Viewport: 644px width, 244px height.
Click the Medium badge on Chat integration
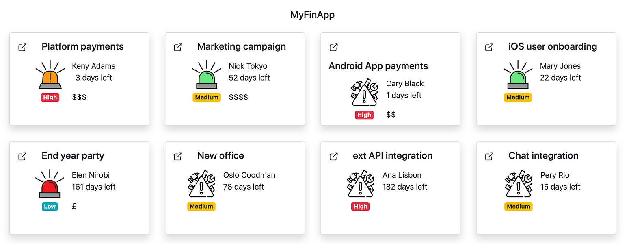pyautogui.click(x=519, y=206)
